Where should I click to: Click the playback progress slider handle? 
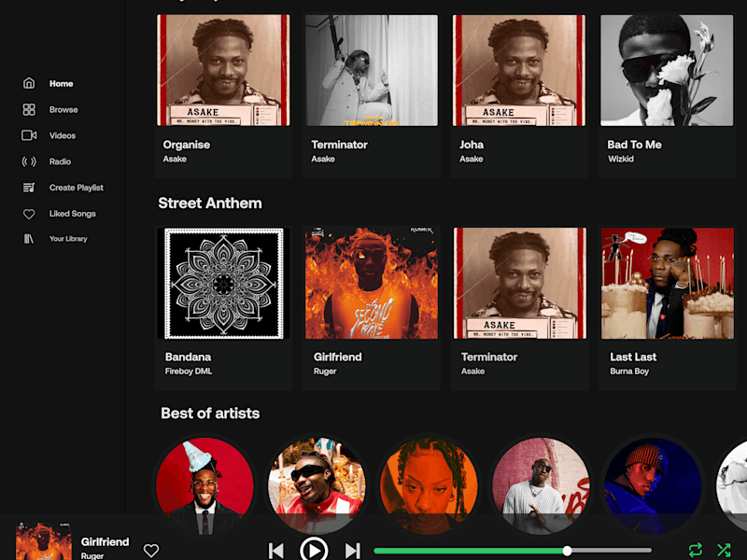tap(567, 551)
